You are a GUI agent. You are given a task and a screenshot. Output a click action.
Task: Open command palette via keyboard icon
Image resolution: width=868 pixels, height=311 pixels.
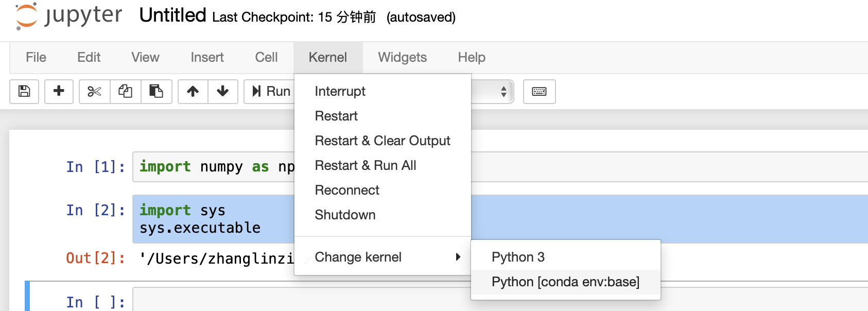point(539,92)
